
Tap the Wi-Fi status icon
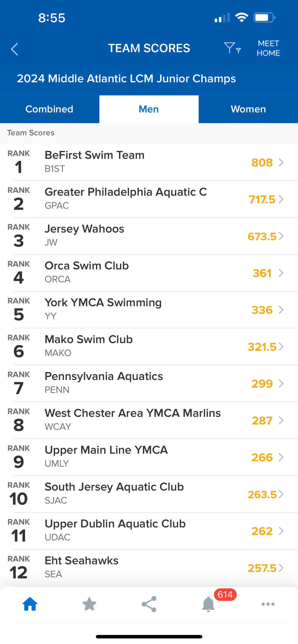241,18
